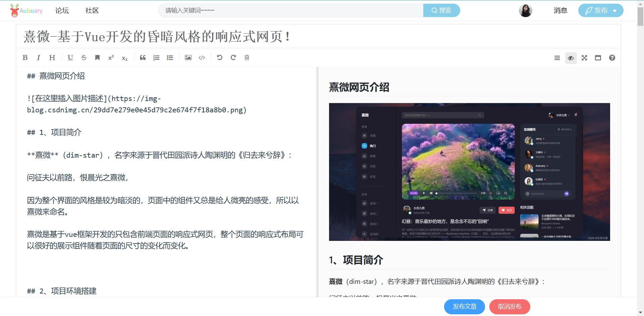The width and height of the screenshot is (644, 316).
Task: Cancel publishing via 取消发布
Action: 510,306
